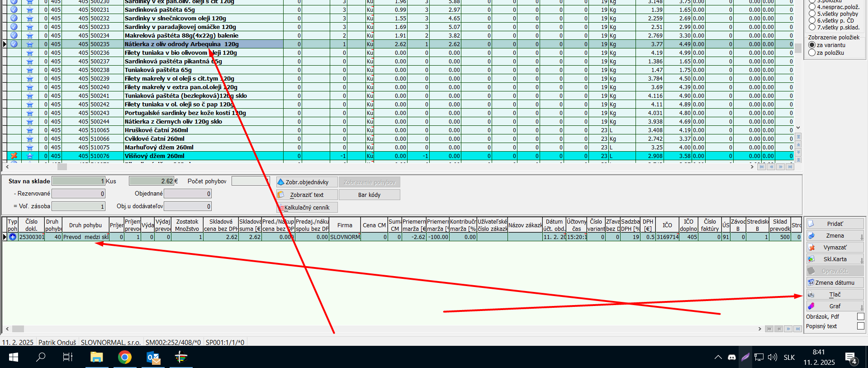Expand the Zmena button dropdown arrow

861,237
